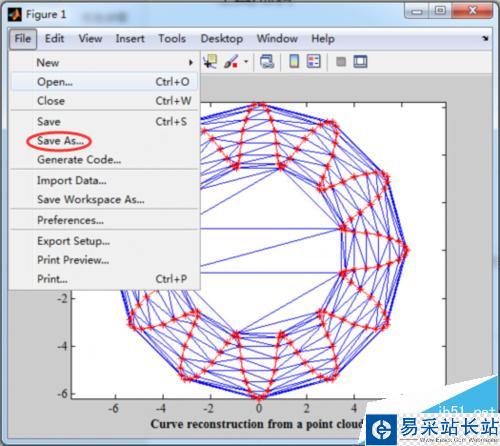Choose Save from the File menu
Image resolution: width=500 pixels, height=446 pixels.
tap(104, 121)
